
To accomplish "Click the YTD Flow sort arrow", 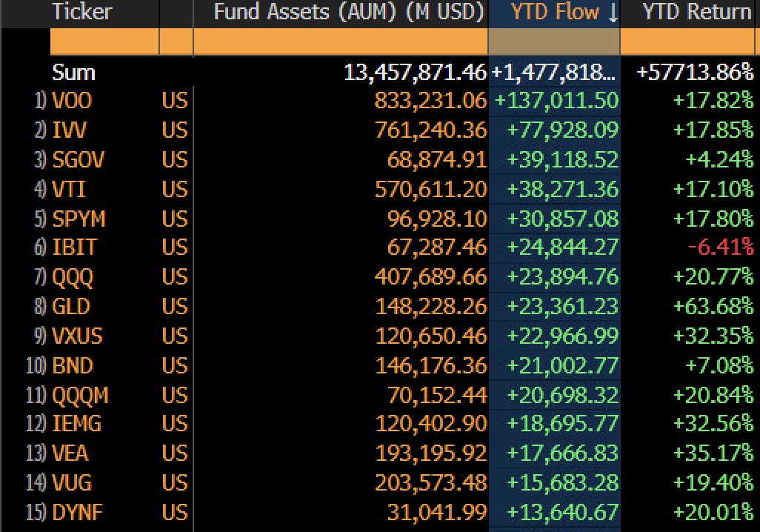I will 613,13.
